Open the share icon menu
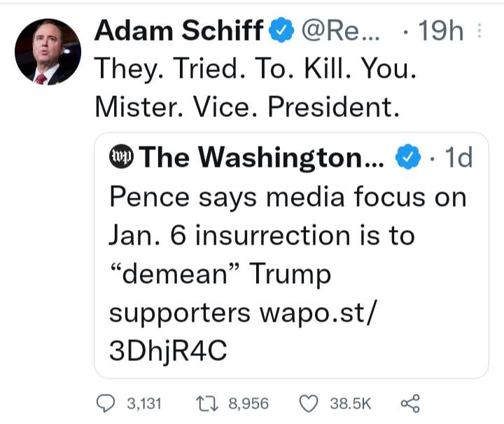Viewport: 504px width, 424px height. [x=409, y=403]
